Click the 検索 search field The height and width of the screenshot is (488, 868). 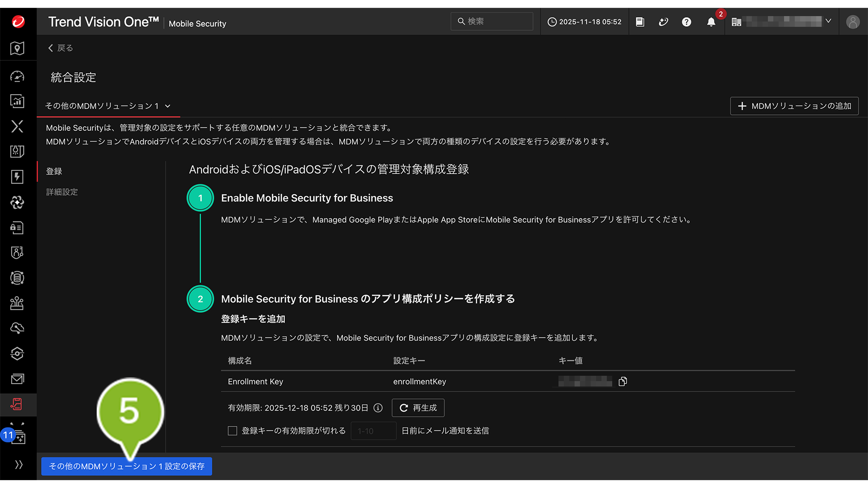point(492,21)
